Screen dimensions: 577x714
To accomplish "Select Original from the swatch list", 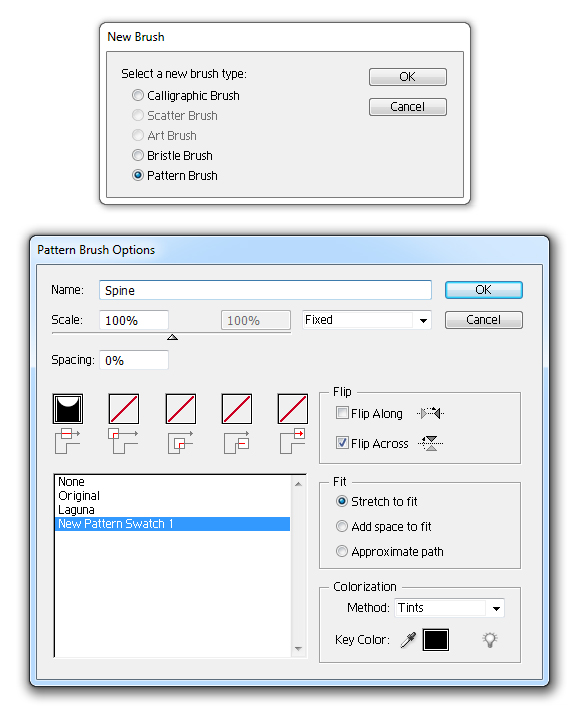I will 79,495.
